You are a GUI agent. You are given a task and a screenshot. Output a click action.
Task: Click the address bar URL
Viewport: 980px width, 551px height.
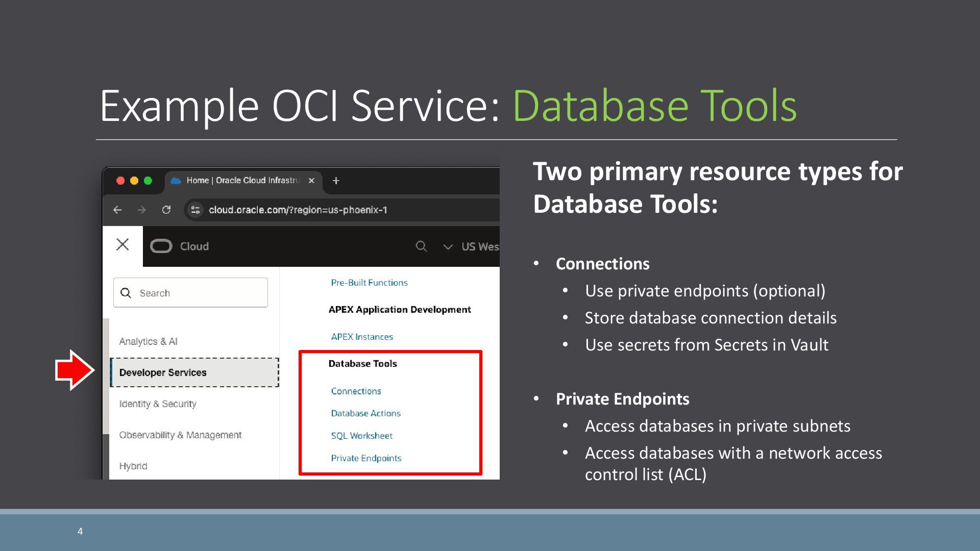(298, 210)
